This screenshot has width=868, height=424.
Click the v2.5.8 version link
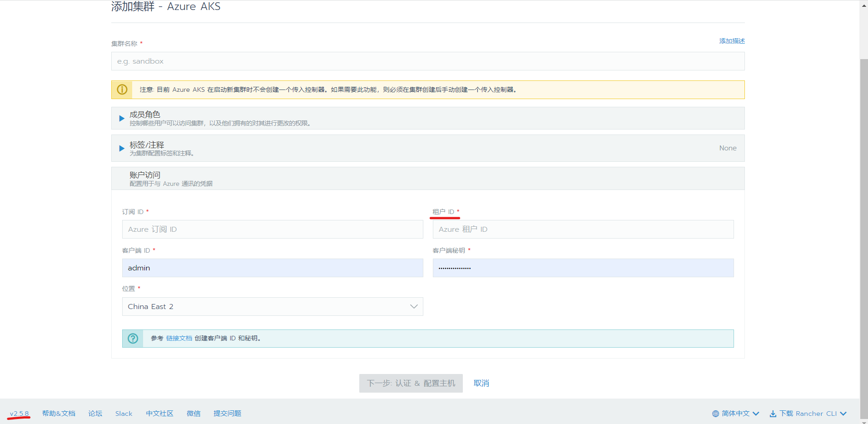(19, 414)
